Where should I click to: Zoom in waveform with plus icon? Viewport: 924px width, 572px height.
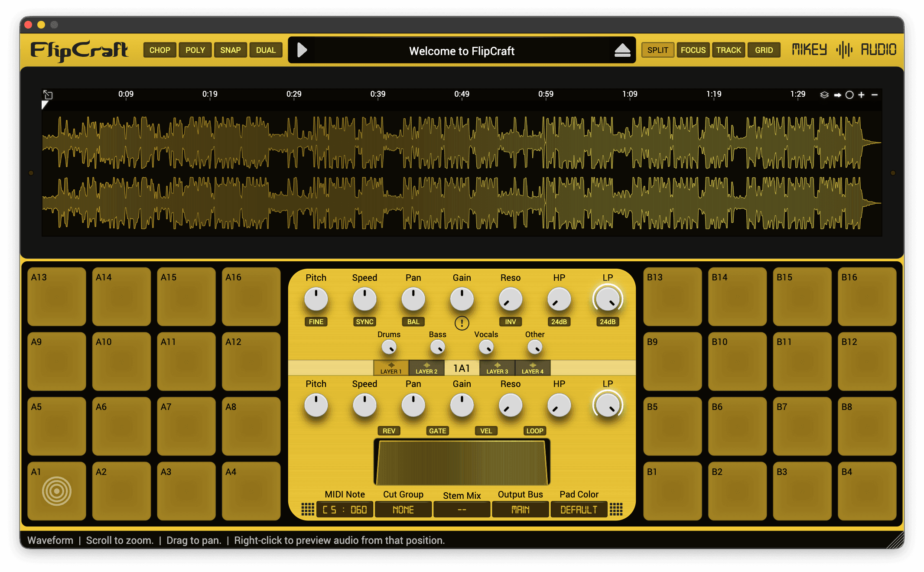(x=862, y=95)
